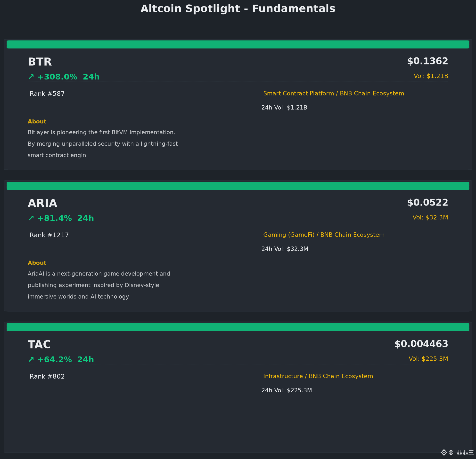Click the About heading in ARIA card
The image size is (476, 459).
tap(37, 263)
